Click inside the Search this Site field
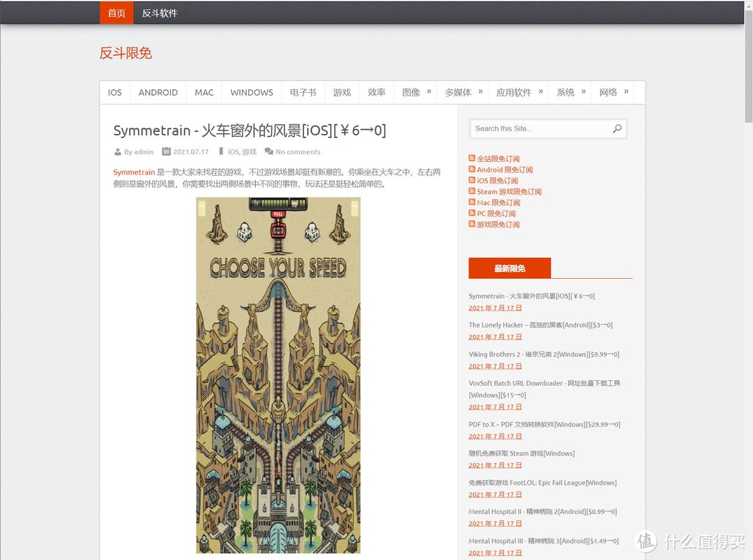Screen dimensions: 753x560 (537, 128)
